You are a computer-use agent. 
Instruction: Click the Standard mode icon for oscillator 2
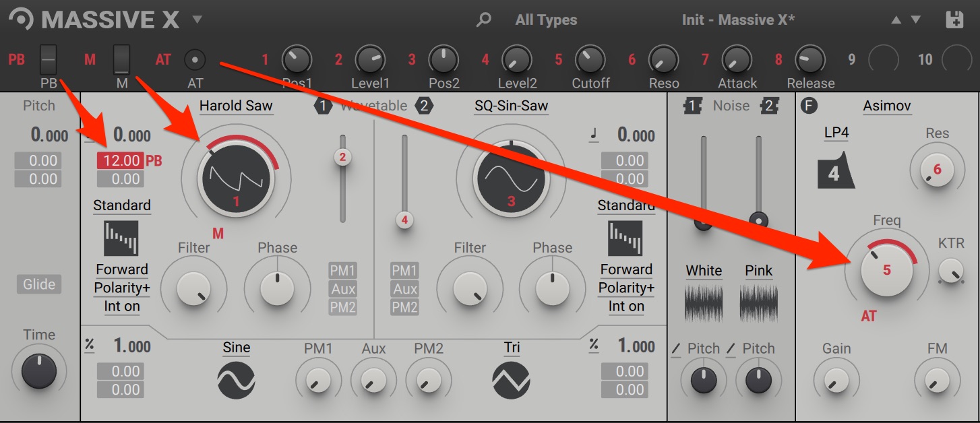click(x=625, y=238)
